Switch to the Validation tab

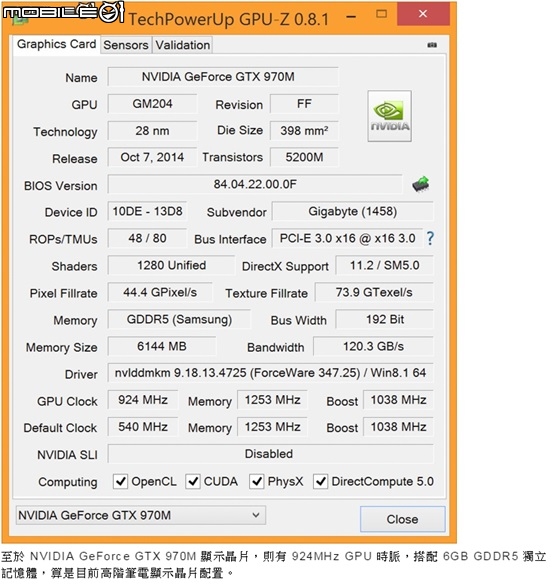pyautogui.click(x=183, y=45)
